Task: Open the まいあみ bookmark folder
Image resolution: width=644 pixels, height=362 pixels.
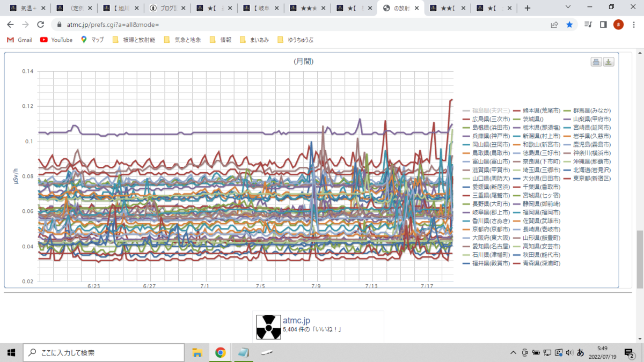Action: point(255,40)
